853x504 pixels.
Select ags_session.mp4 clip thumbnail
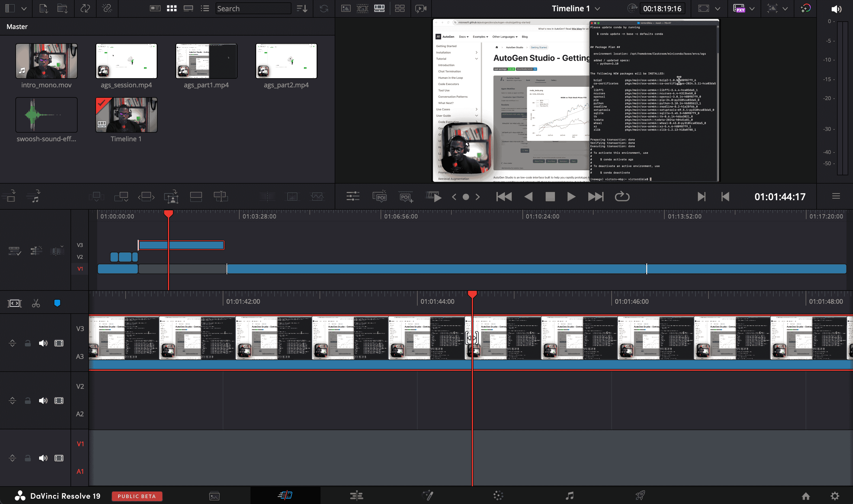[126, 61]
